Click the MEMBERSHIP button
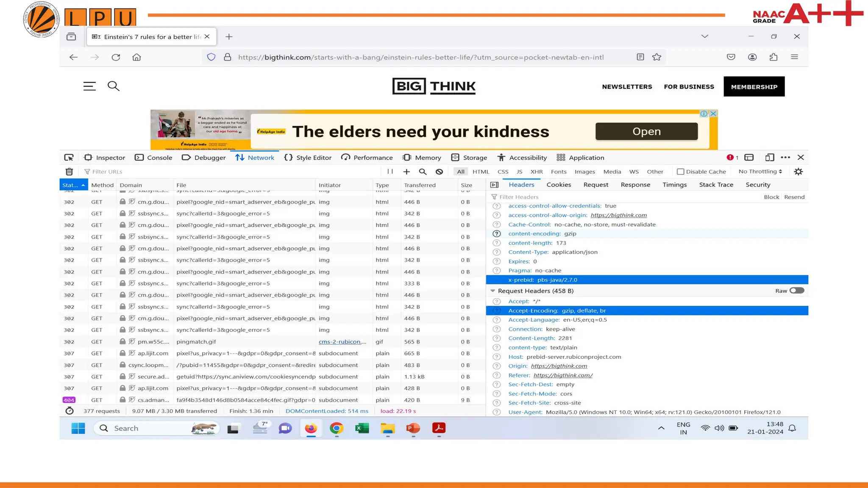This screenshot has height=488, width=868. coord(754,86)
